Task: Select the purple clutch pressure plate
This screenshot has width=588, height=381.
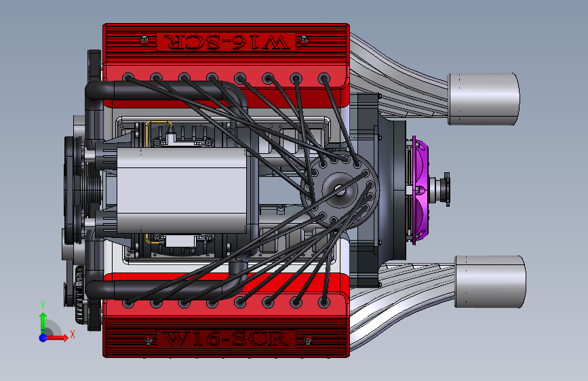Action: click(419, 190)
